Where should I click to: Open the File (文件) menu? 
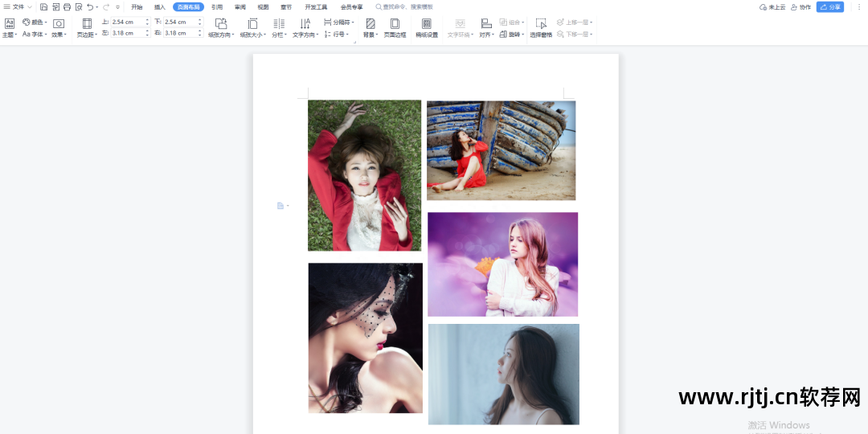click(18, 7)
